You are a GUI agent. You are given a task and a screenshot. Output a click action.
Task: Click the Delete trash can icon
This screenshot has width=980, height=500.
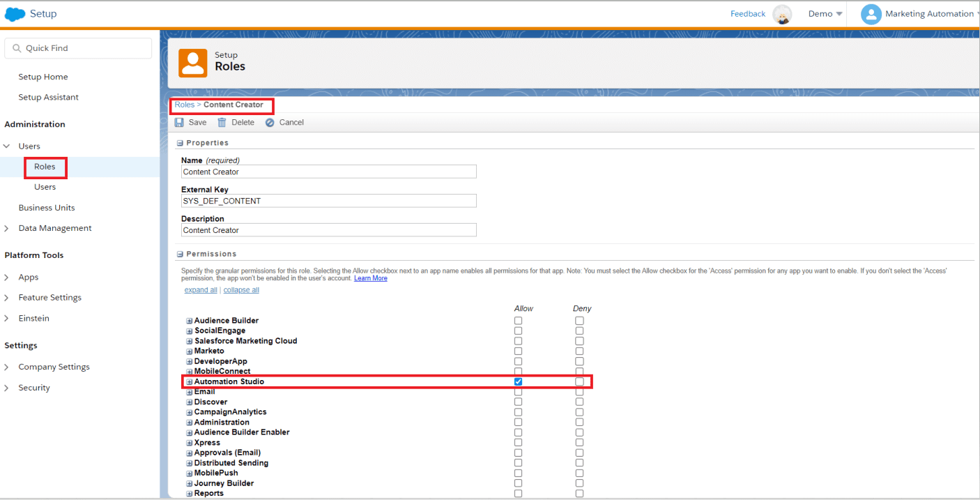tap(222, 123)
